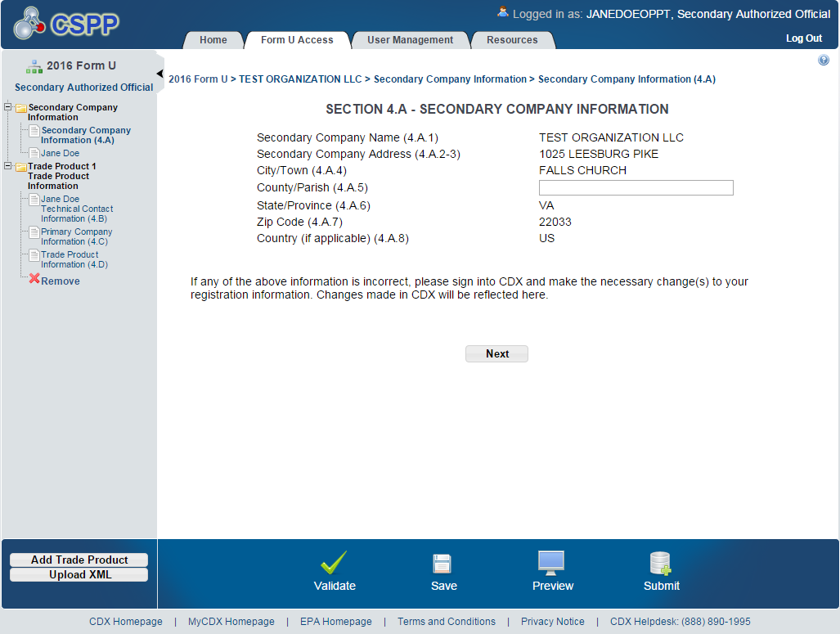Open Technical Contact Information (4.B) tree item

point(76,209)
